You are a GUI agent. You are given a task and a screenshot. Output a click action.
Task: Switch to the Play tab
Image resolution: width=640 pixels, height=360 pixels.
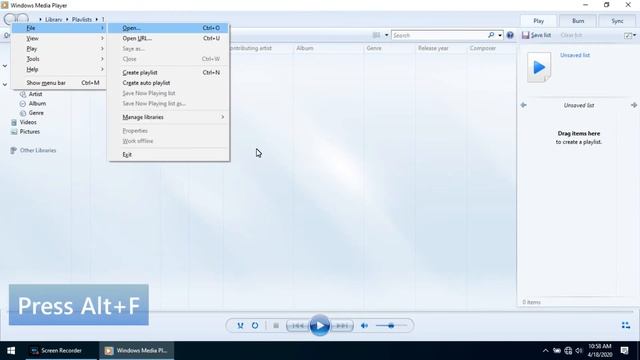(538, 21)
